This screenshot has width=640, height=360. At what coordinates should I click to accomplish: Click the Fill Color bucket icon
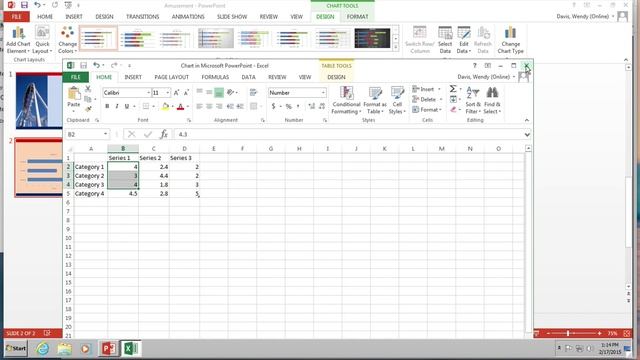click(165, 106)
